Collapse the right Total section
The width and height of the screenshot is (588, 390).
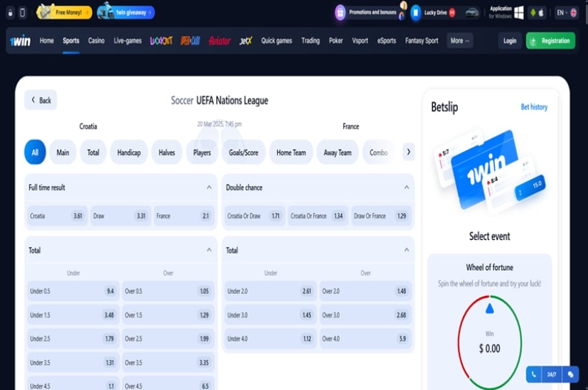(406, 250)
